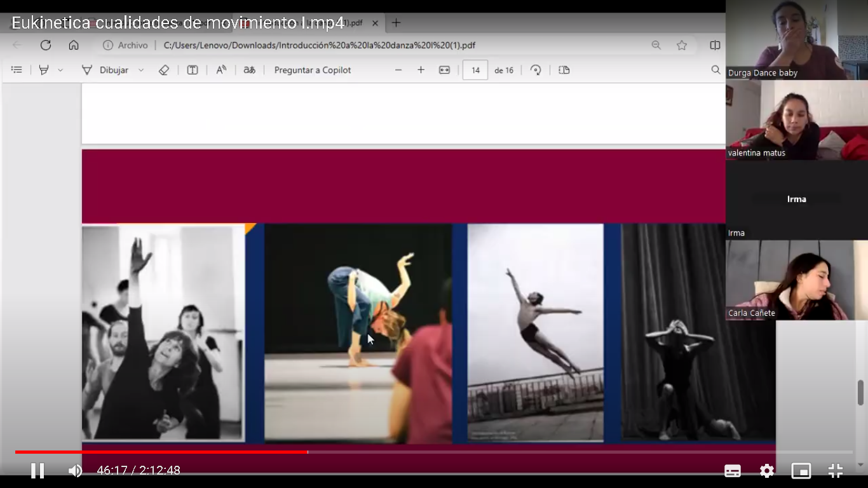Click the black-and-white group dance photo

click(x=163, y=332)
